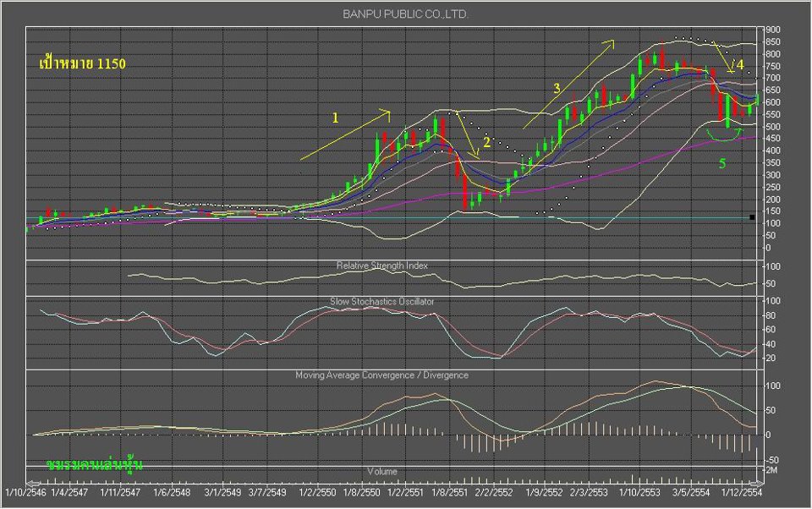Select the 400 price axis value
This screenshot has height=509, width=812.
[772, 151]
